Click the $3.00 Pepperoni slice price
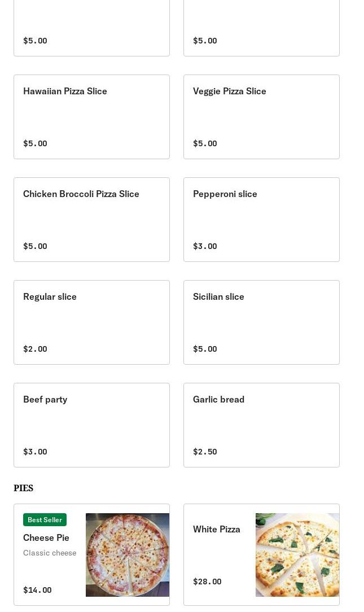This screenshot has width=364, height=612. 205,246
